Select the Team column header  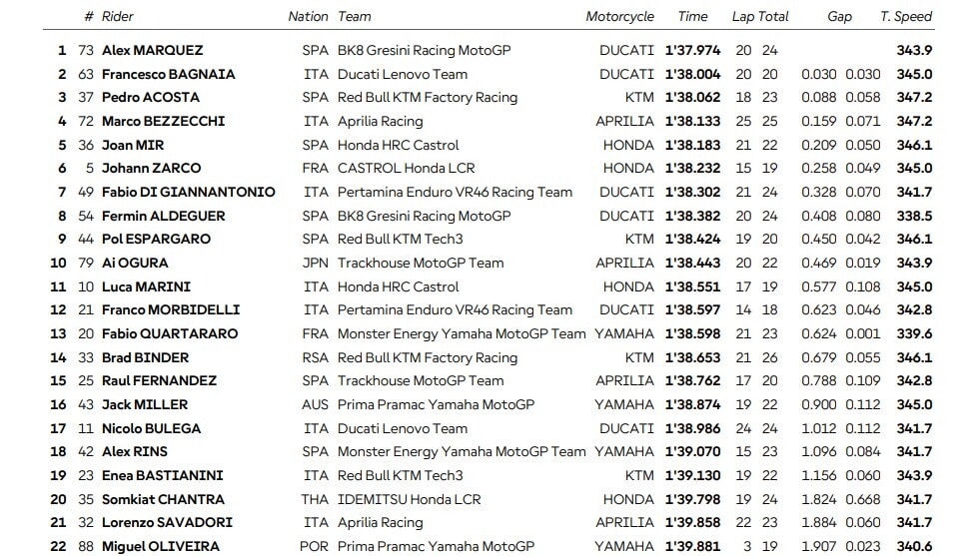[x=355, y=16]
